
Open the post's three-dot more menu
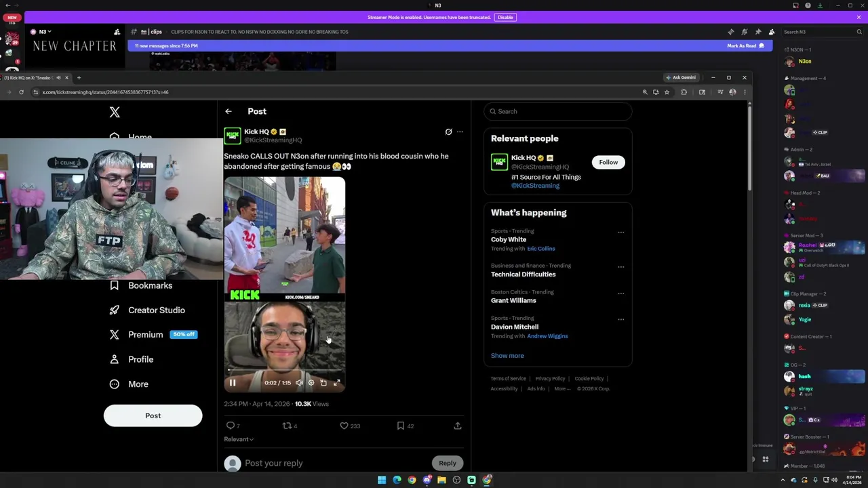[460, 132]
